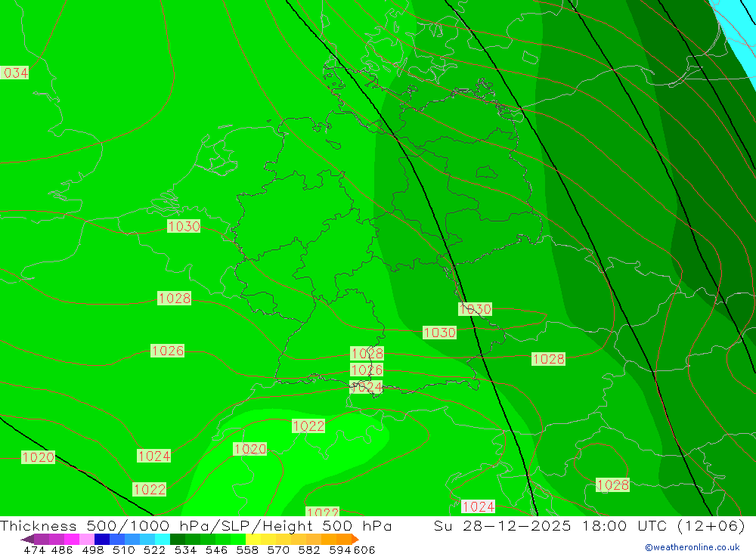Click the partially cut '034' pressure label

[14, 73]
